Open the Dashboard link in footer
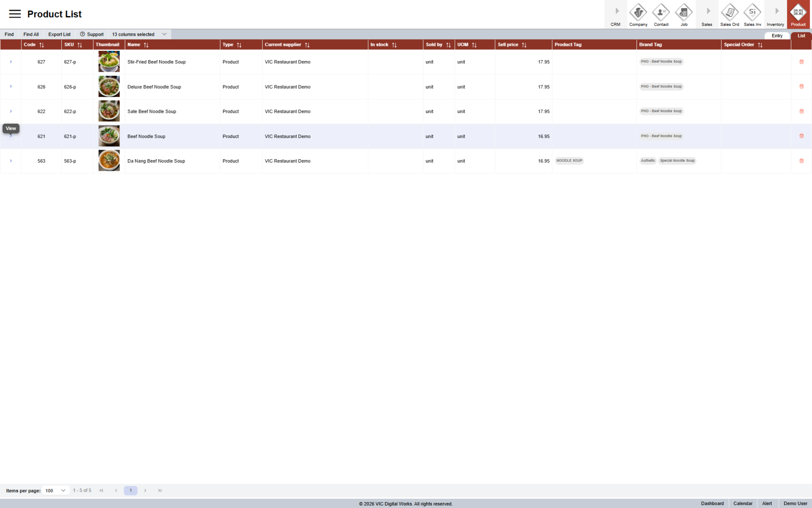The width and height of the screenshot is (812, 508). 712,503
